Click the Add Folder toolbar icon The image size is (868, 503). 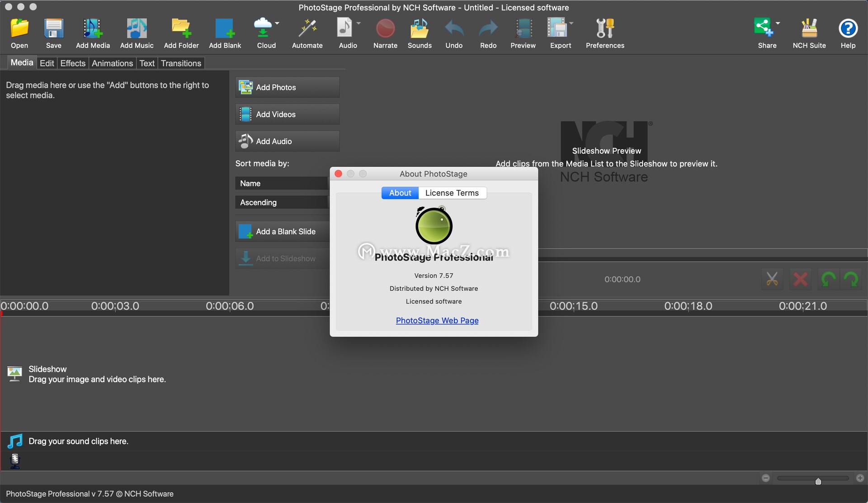click(x=181, y=28)
